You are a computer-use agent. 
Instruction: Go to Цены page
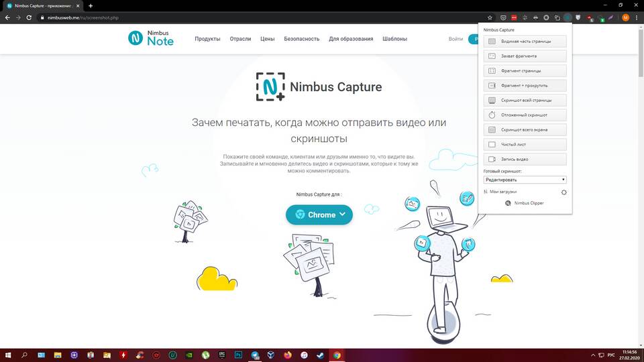coord(268,39)
